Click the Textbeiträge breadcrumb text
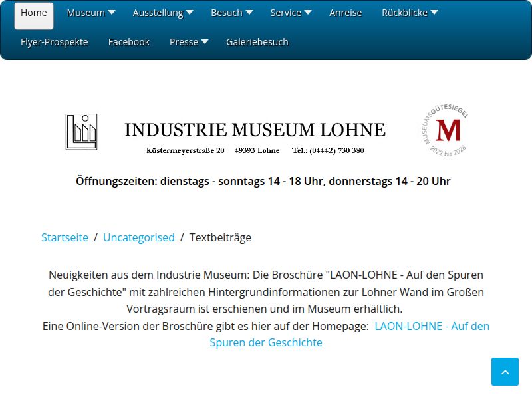Image resolution: width=532 pixels, height=399 pixels. [x=220, y=237]
